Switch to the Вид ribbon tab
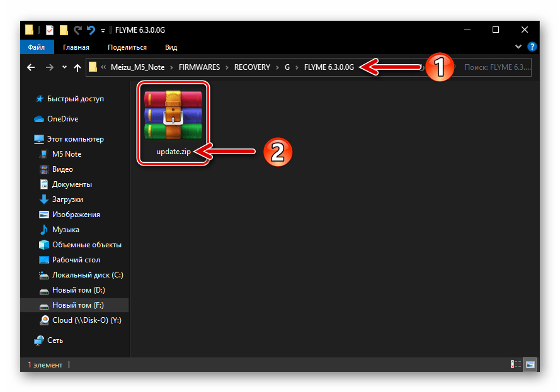Image resolution: width=560 pixels, height=392 pixels. pos(171,47)
